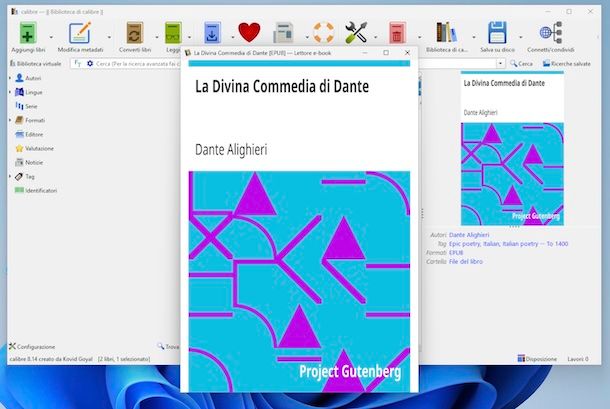The height and width of the screenshot is (409, 610).
Task: Click Salva su disco icon
Action: tap(499, 32)
